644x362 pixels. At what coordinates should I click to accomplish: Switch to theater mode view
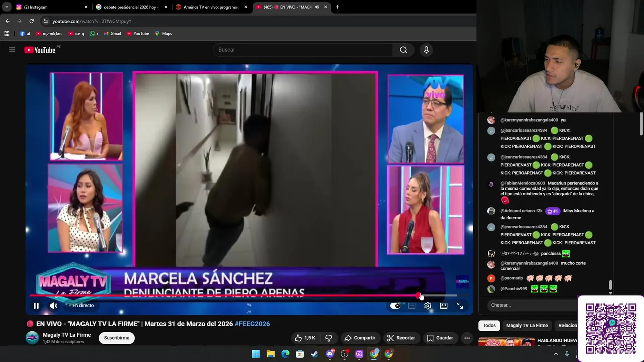(x=444, y=305)
